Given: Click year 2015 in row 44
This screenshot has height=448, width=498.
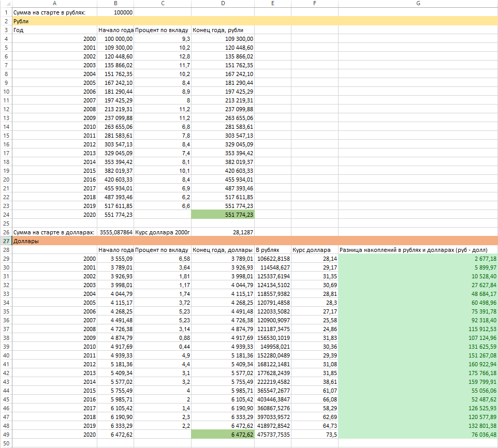Looking at the screenshot, I should (x=54, y=391).
